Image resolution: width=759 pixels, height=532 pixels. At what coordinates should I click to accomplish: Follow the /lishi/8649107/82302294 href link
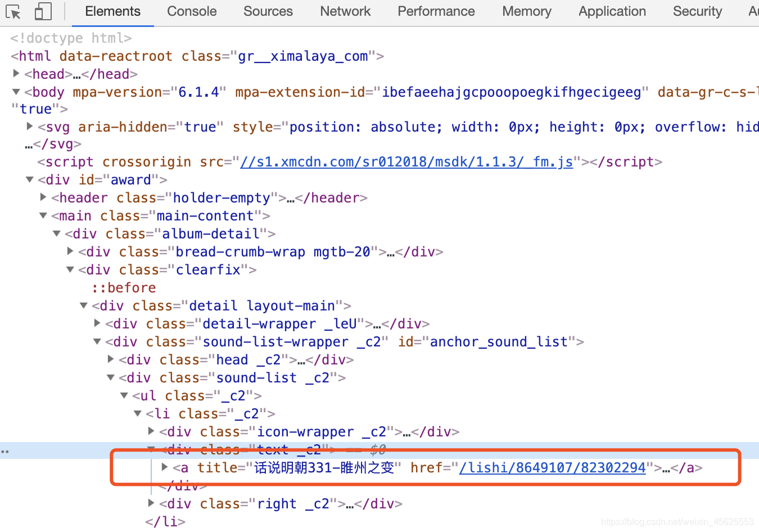[552, 468]
